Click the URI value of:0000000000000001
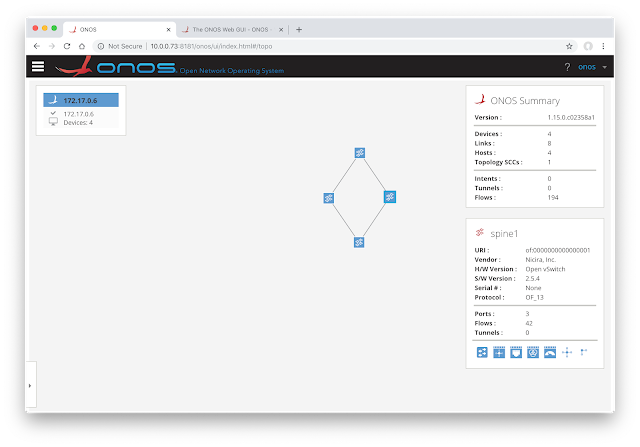The height and width of the screenshot is (447, 640). pos(558,250)
